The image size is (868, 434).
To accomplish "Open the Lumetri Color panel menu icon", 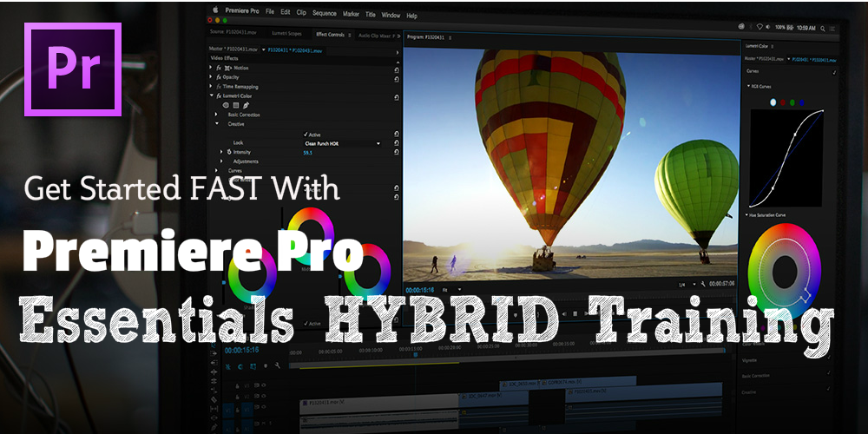I will (773, 46).
